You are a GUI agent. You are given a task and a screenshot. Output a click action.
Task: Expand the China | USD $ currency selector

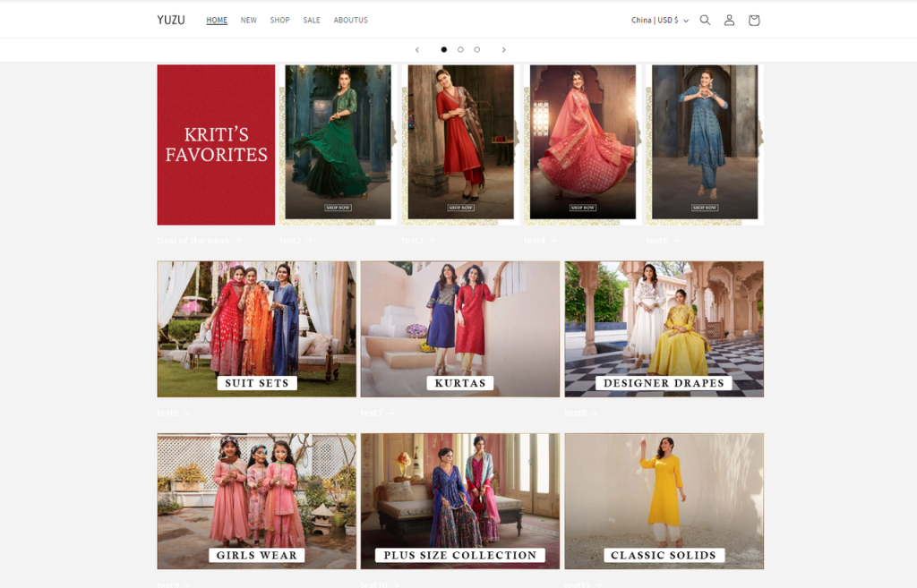point(660,20)
